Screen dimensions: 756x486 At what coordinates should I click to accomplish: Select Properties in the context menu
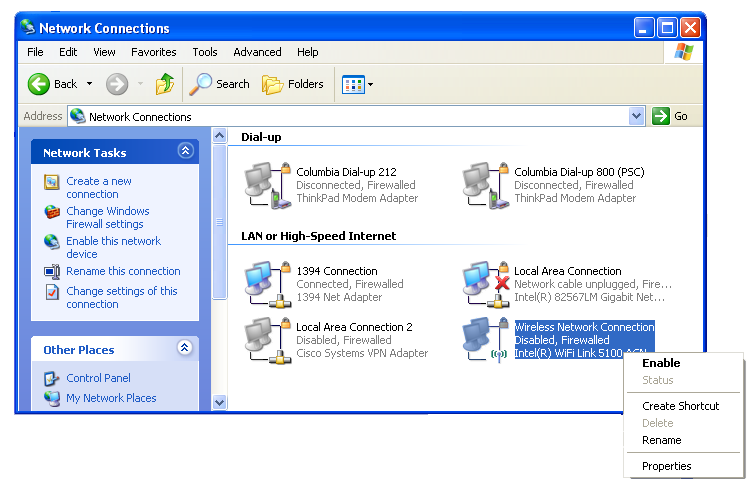click(x=667, y=466)
